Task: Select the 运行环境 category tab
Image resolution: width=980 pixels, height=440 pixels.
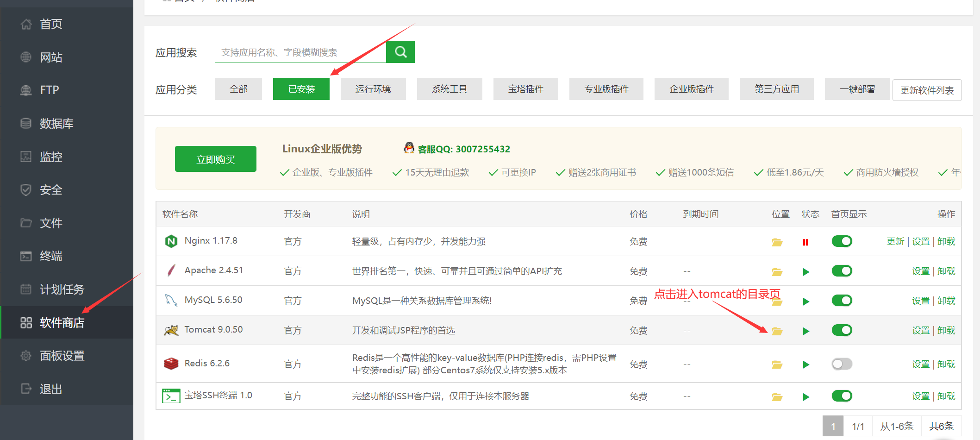Action: 373,89
